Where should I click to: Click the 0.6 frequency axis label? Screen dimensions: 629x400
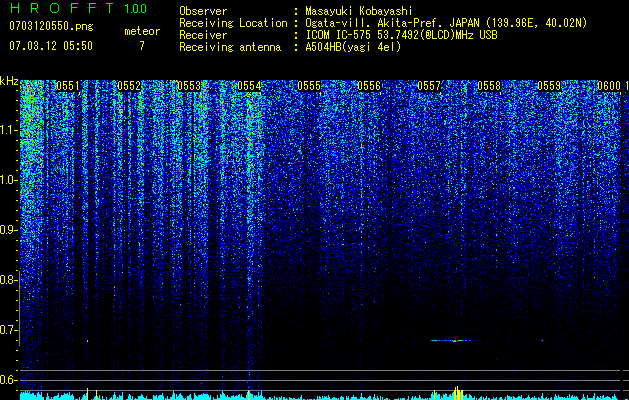(x=9, y=380)
